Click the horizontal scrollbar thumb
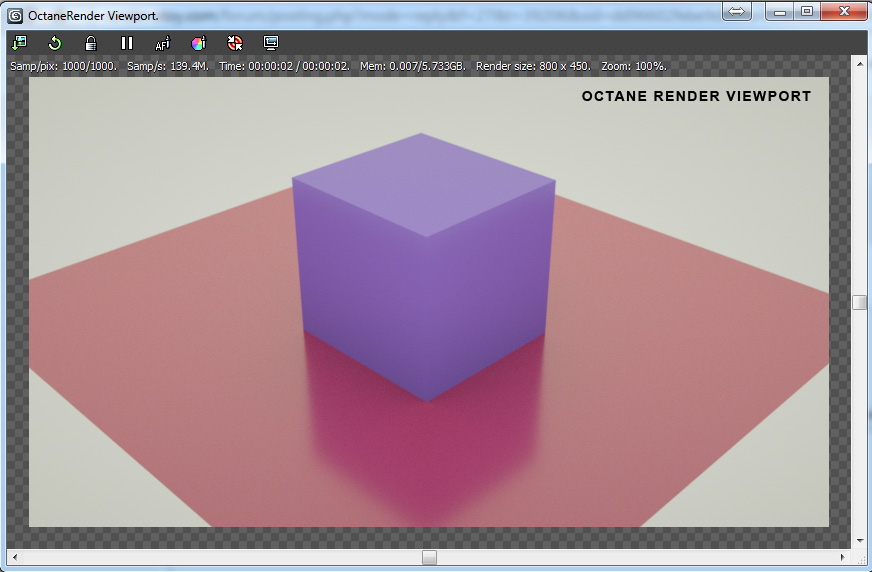 pos(429,557)
